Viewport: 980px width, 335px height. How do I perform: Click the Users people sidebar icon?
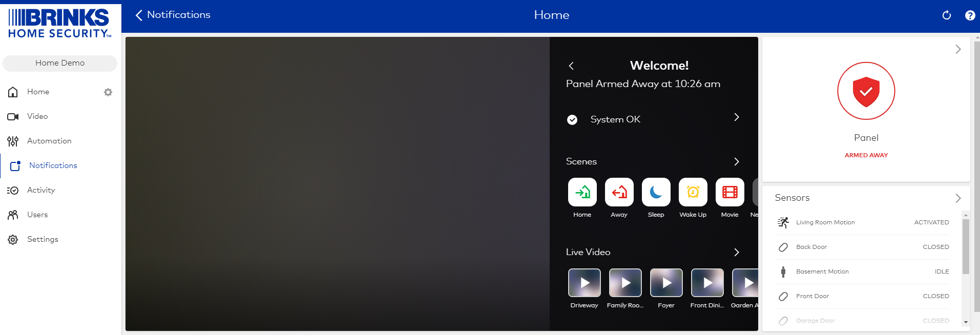click(13, 215)
